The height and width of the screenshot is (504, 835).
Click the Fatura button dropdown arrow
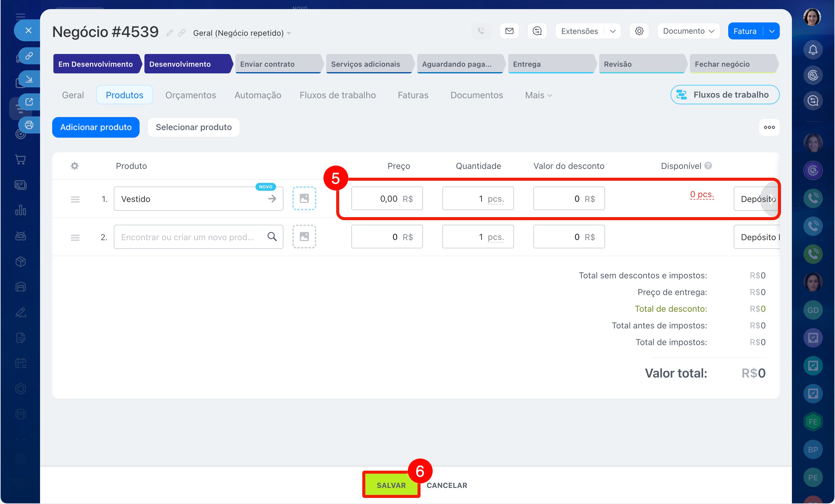pos(772,31)
